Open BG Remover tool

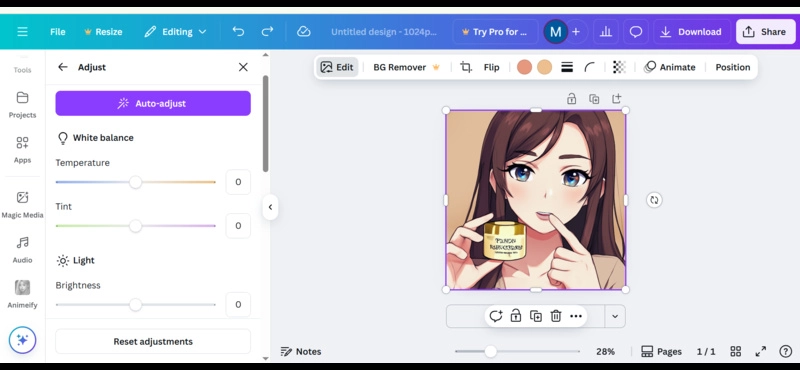coord(406,67)
